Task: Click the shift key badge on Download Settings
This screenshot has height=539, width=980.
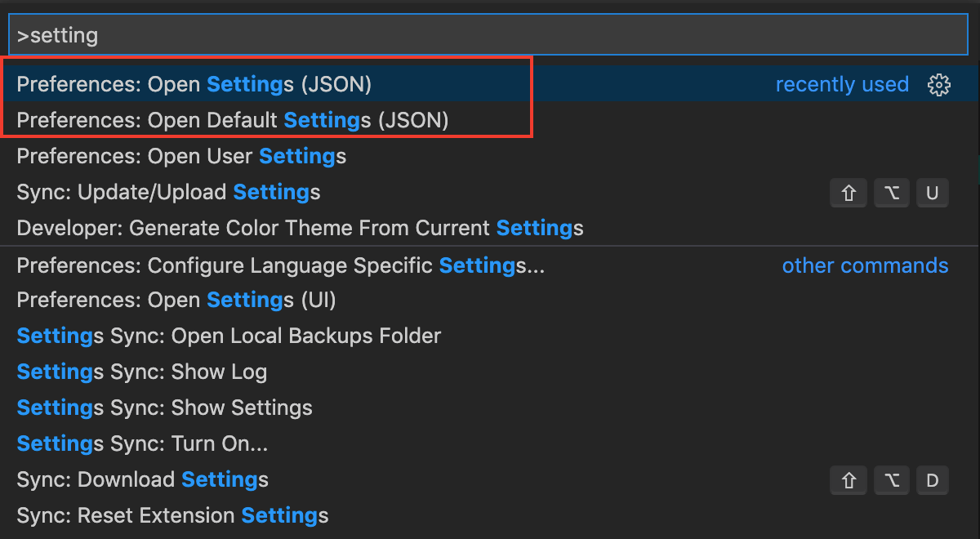Action: pos(849,480)
